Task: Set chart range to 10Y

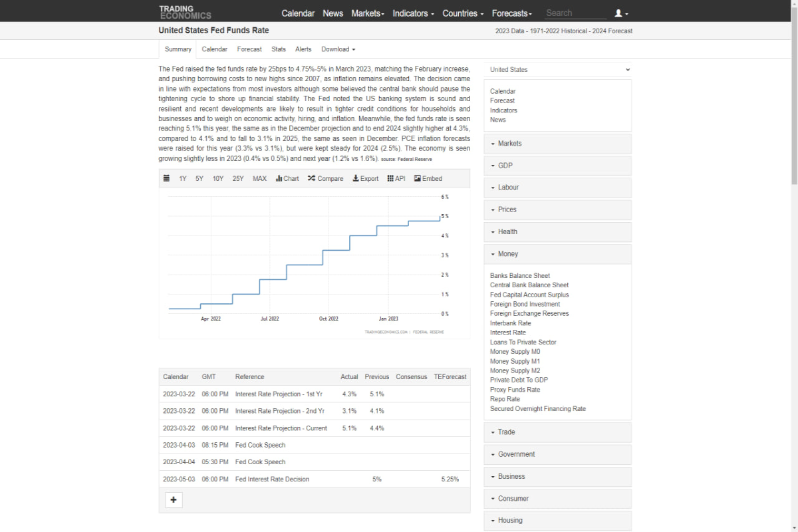Action: pos(218,178)
